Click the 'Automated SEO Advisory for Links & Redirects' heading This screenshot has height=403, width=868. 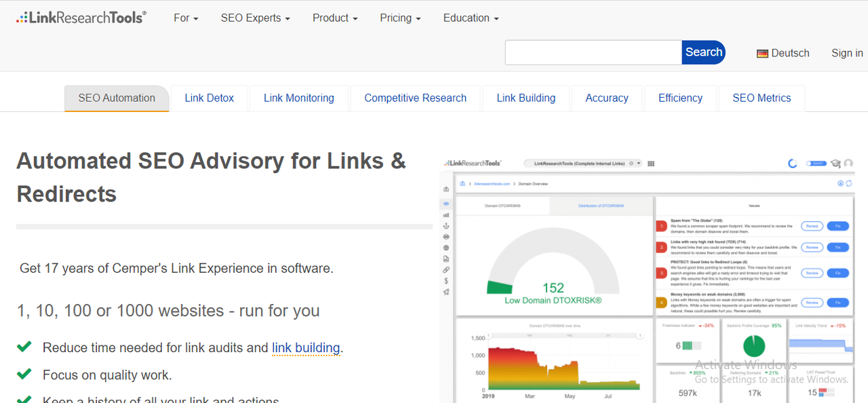point(211,178)
